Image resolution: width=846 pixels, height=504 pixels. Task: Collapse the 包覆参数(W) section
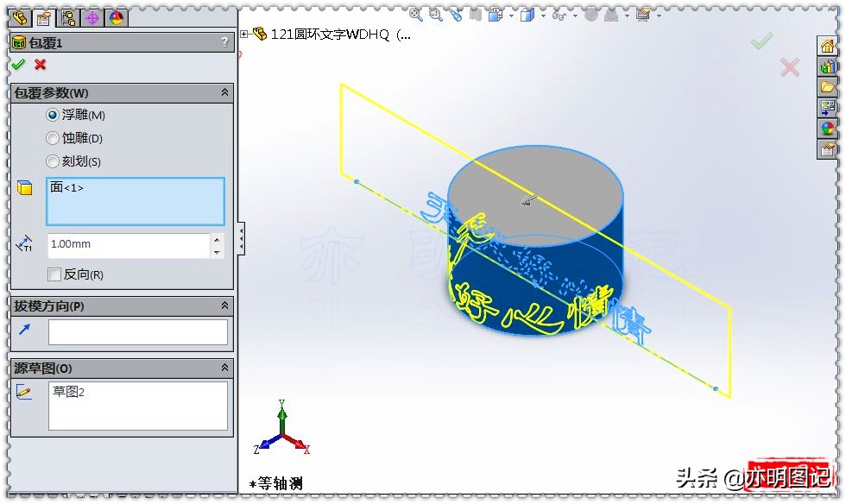pyautogui.click(x=225, y=92)
